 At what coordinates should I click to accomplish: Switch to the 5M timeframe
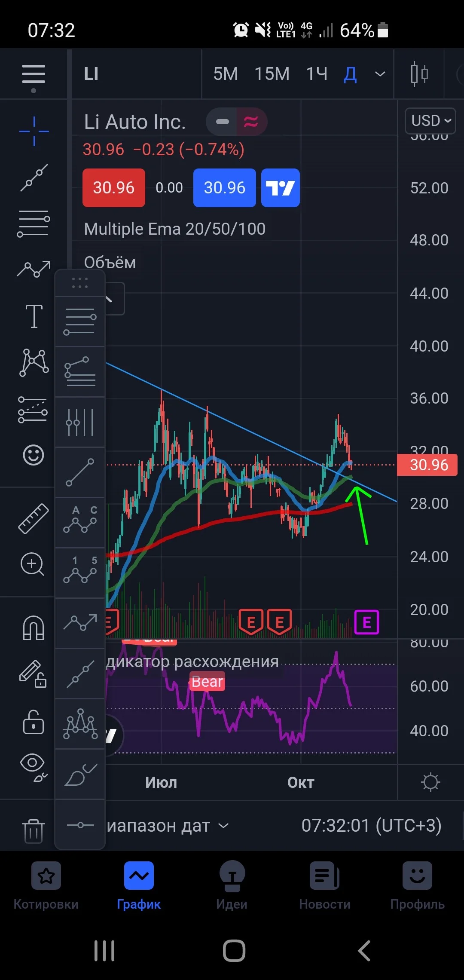[226, 74]
